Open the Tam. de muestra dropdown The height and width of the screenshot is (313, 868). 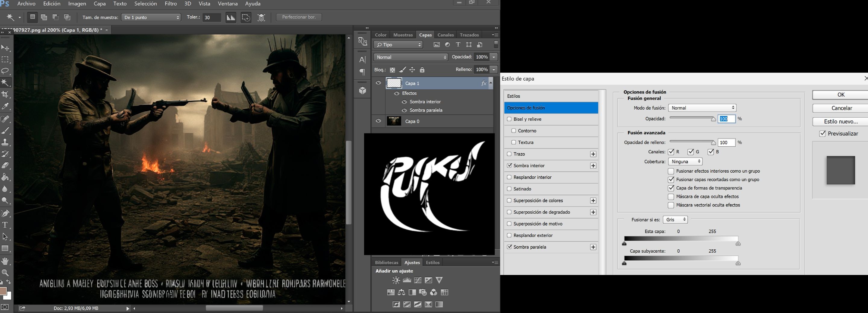pos(151,17)
